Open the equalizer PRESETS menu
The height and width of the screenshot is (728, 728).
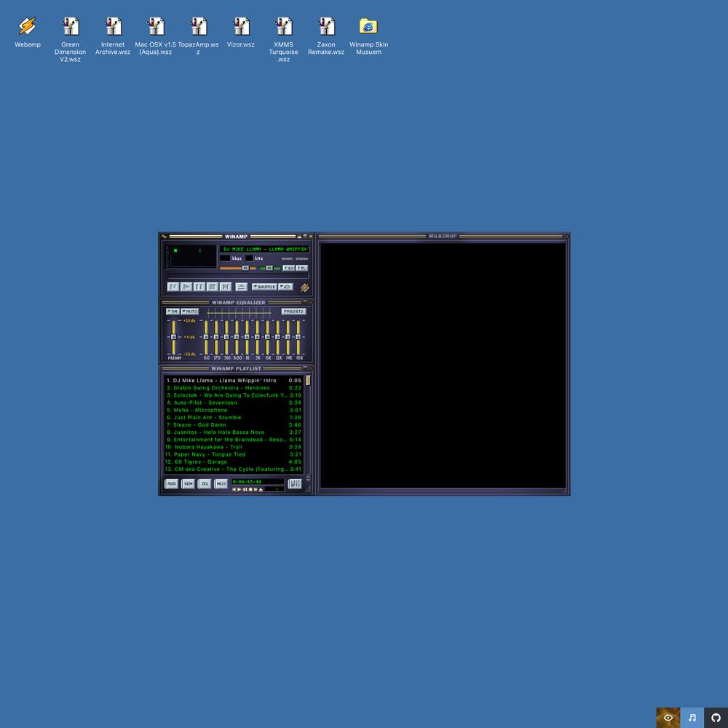pos(293,311)
